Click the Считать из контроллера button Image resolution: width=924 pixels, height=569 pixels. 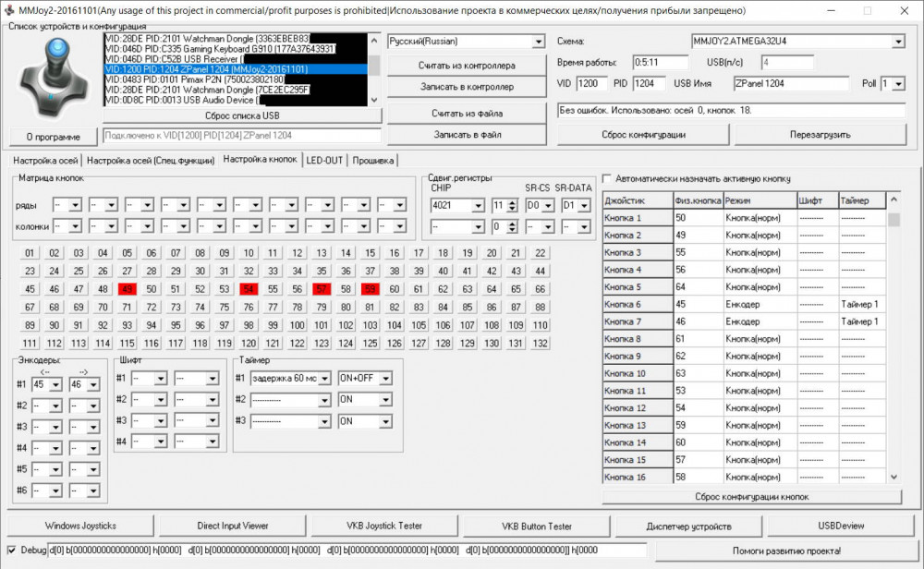pyautogui.click(x=467, y=66)
